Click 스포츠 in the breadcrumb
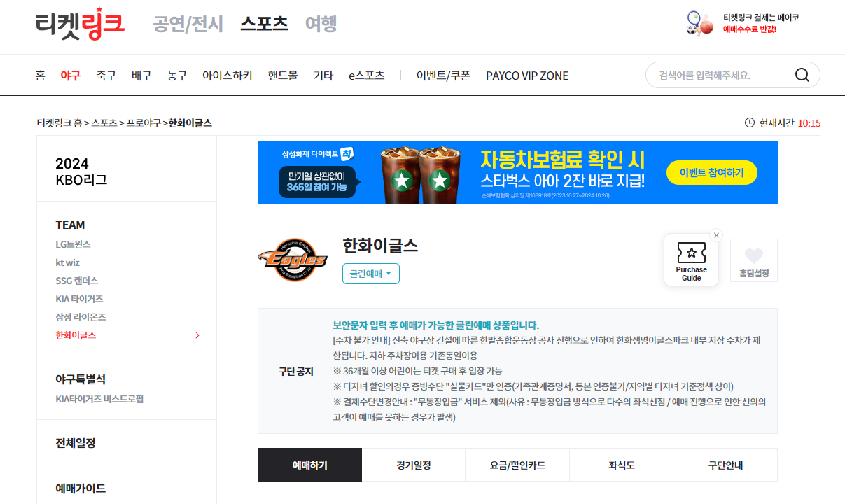 coord(104,123)
